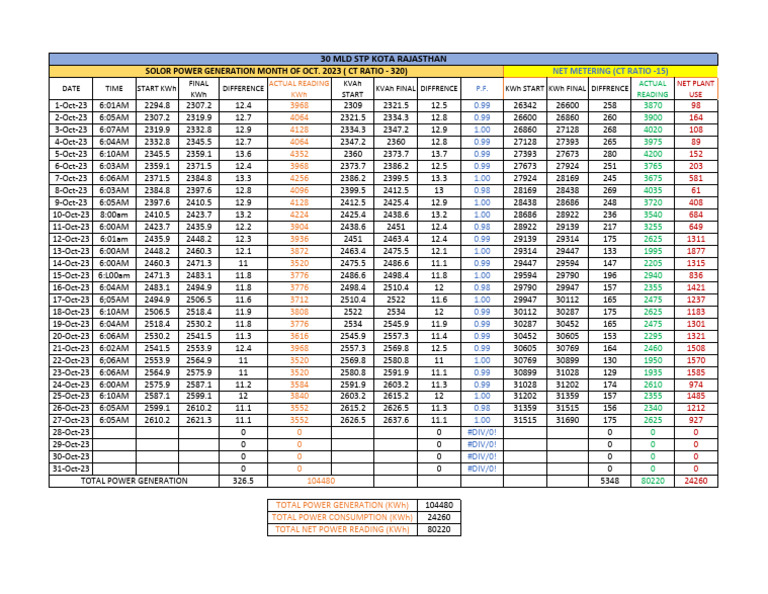The width and height of the screenshot is (768, 594).
Task: Click the 'KVAh START' column header
Action: 352,89
